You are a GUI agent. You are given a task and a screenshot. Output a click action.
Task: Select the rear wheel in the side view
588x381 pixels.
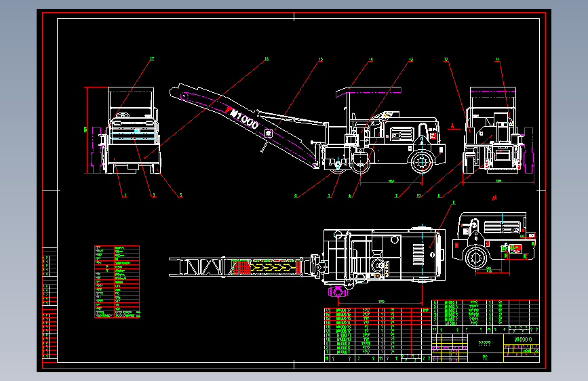[x=422, y=163]
